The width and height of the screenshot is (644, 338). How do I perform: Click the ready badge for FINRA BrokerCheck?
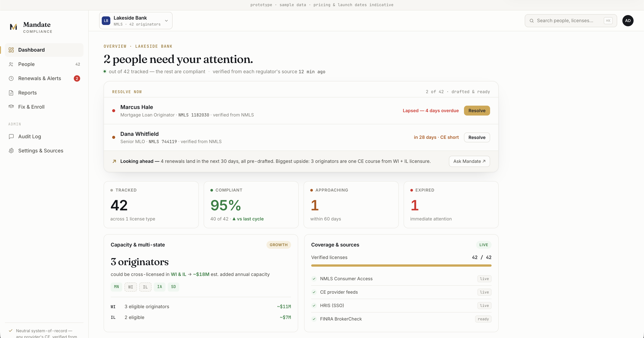pos(483,319)
